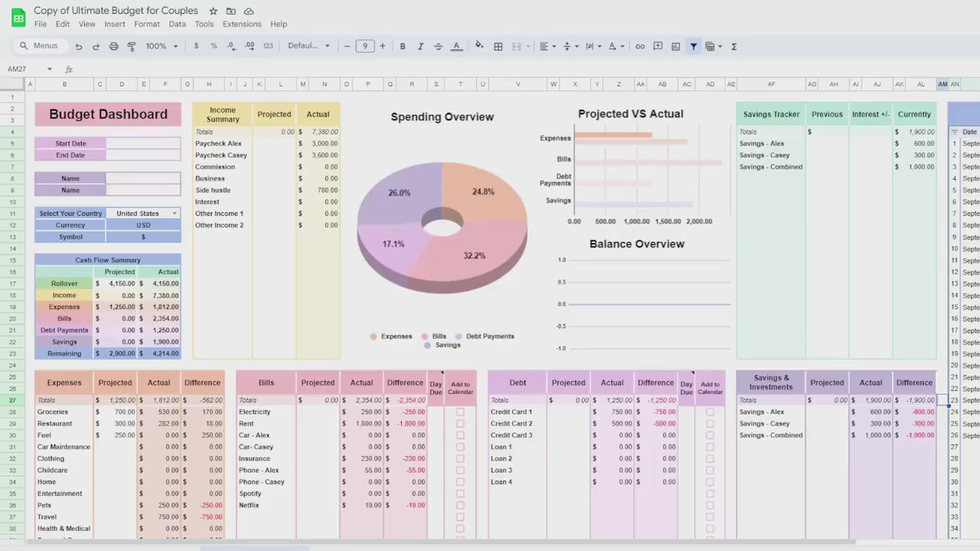Open the Extensions menu
This screenshot has width=980, height=551.
pos(242,24)
